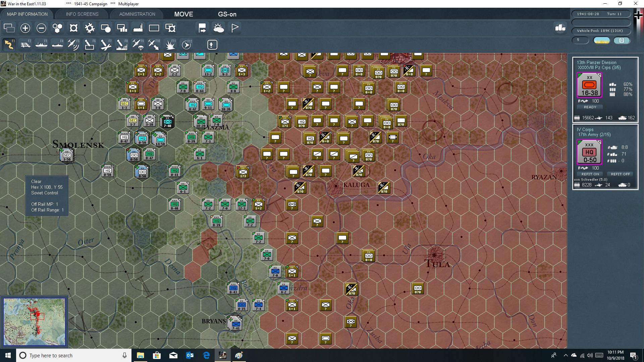
Task: Click the date and Turn 11 field
Action: [x=601, y=14]
